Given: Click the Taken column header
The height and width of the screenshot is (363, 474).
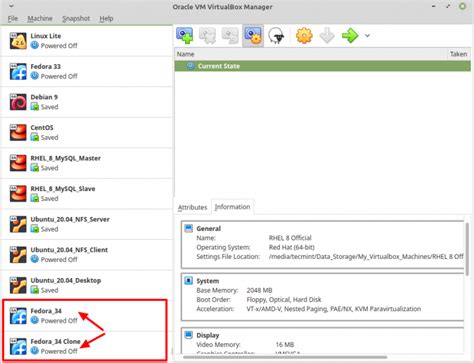Looking at the screenshot, I should (459, 54).
